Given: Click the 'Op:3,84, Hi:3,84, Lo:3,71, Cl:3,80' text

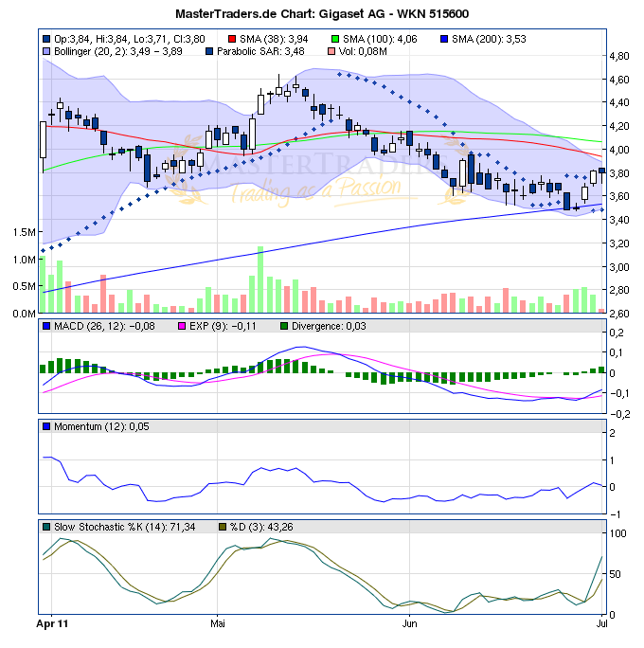Looking at the screenshot, I should click(130, 39).
